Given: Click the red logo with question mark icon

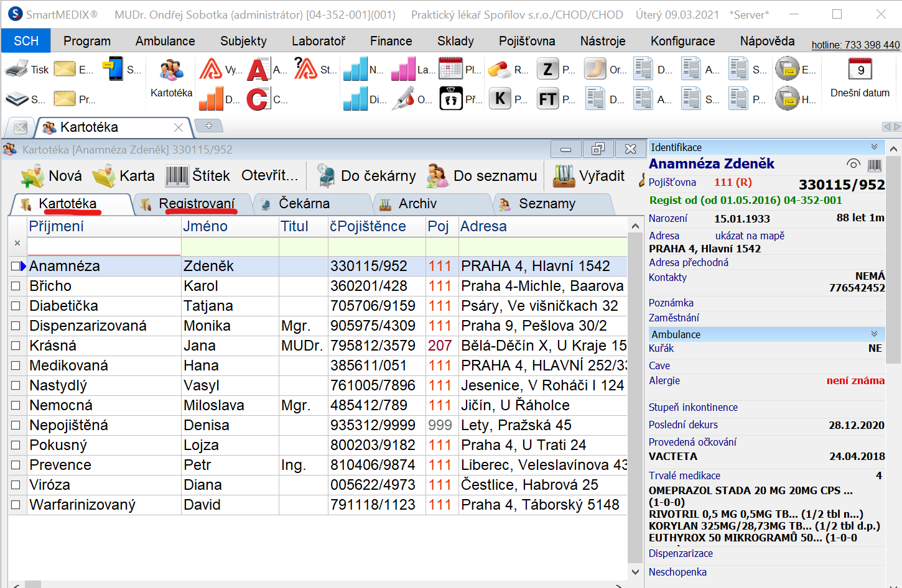Looking at the screenshot, I should 305,68.
